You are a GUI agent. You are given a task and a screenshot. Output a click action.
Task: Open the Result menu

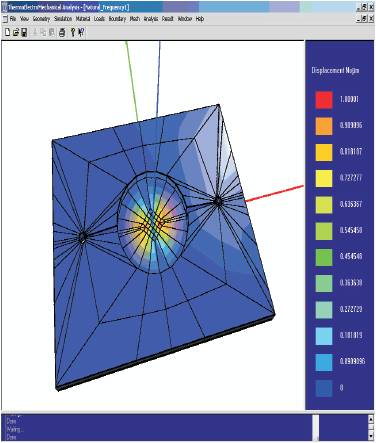tap(168, 19)
